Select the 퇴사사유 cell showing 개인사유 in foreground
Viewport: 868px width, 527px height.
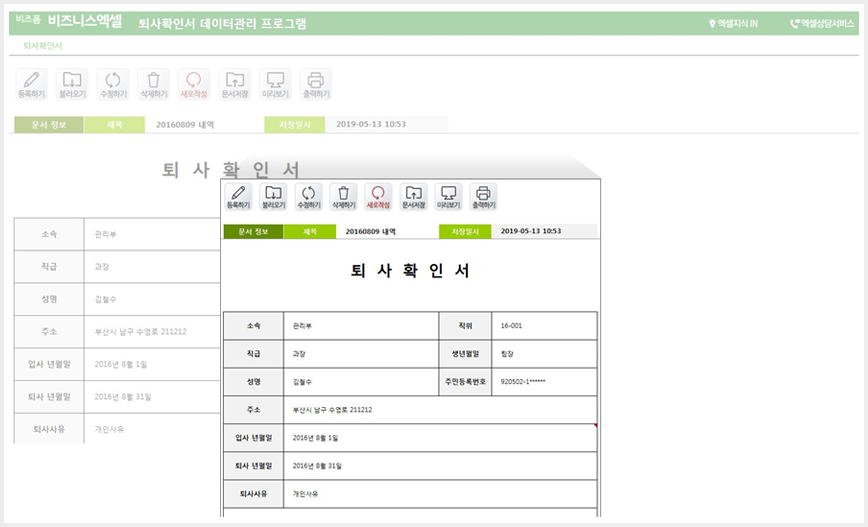pyautogui.click(x=440, y=494)
